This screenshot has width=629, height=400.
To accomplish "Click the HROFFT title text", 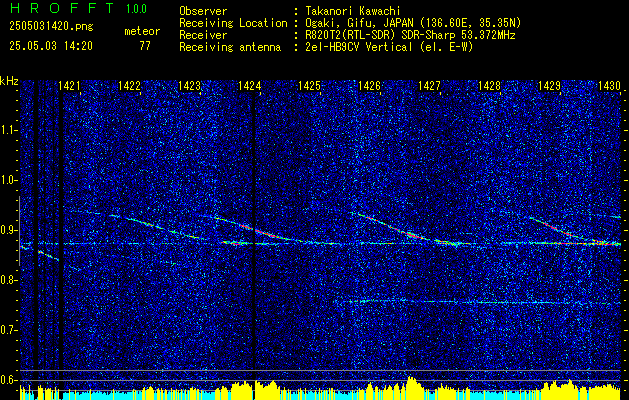I will pos(62,8).
